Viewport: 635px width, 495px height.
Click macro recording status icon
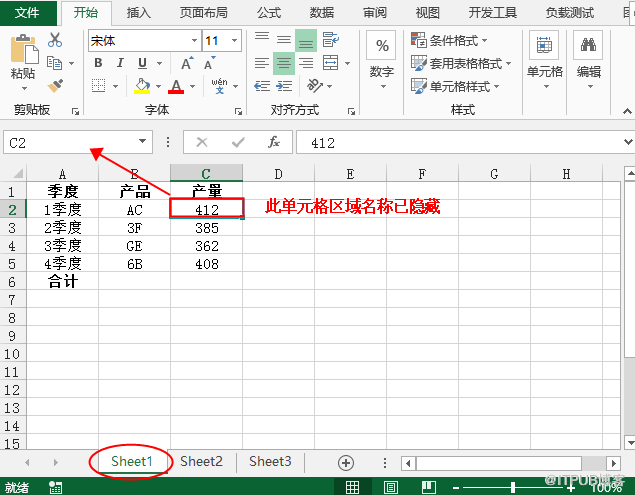click(55, 487)
